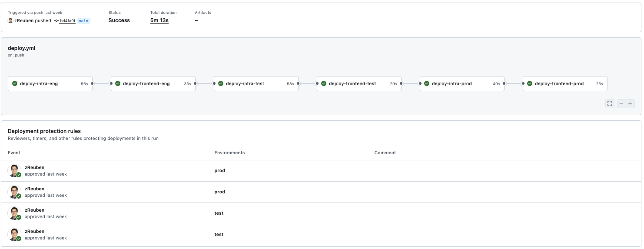The height and width of the screenshot is (249, 644).
Task: Click zReuben's small avatar next to 'pushed'
Action: click(10, 20)
